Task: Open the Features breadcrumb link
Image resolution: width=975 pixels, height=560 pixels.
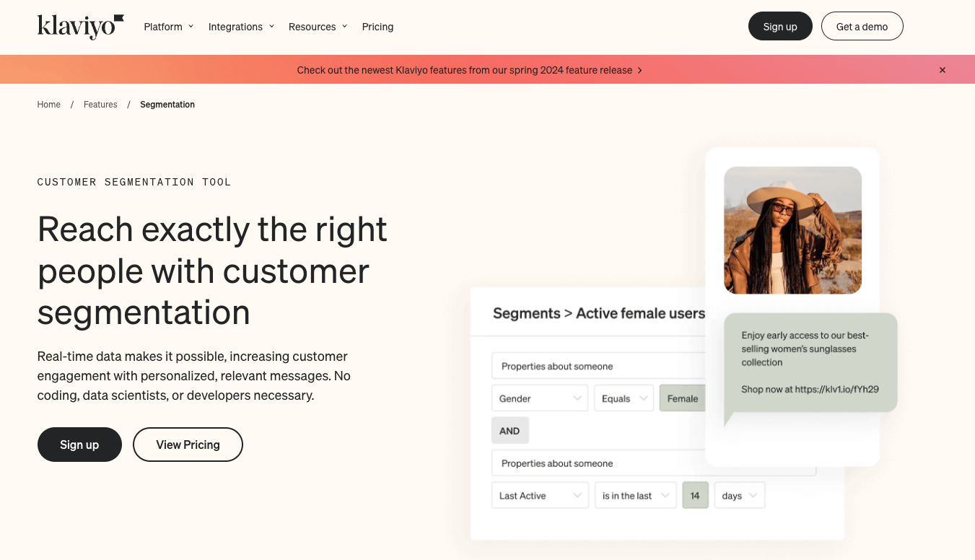Action: click(100, 104)
